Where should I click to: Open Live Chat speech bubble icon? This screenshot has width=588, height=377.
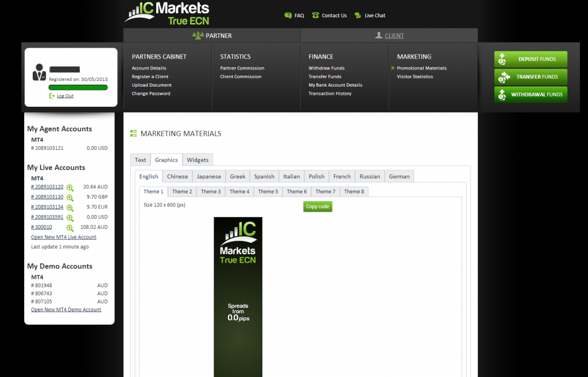358,15
